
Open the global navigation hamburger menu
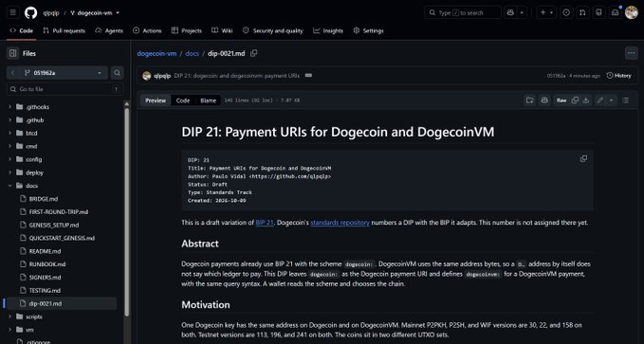(12, 12)
